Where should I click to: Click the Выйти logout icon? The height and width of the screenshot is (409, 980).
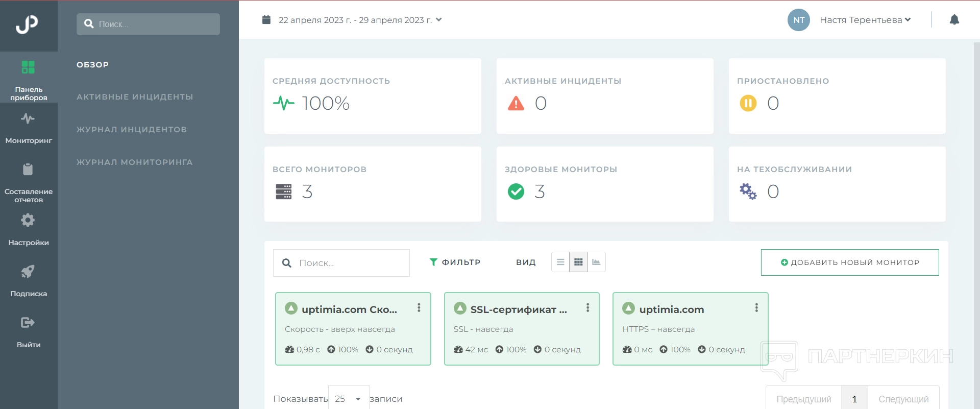coord(29,332)
